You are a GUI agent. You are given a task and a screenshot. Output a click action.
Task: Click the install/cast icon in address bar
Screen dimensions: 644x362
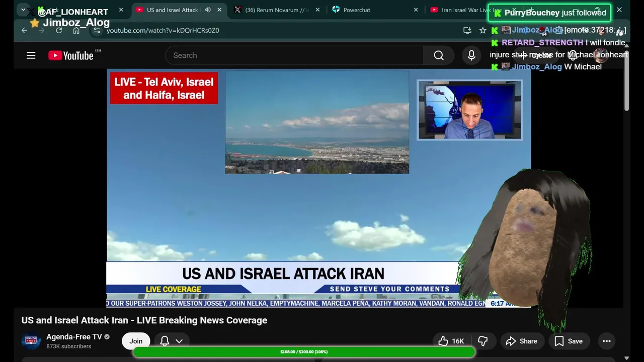[467, 30]
